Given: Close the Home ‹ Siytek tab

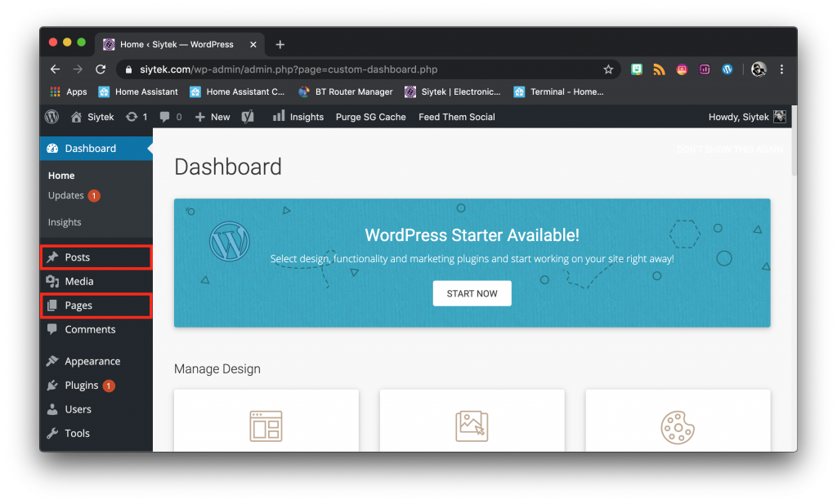Looking at the screenshot, I should tap(253, 45).
